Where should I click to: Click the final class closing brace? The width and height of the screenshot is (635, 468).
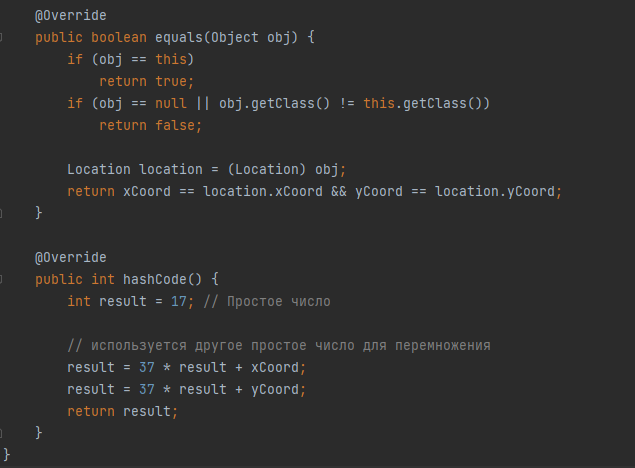click(6, 455)
